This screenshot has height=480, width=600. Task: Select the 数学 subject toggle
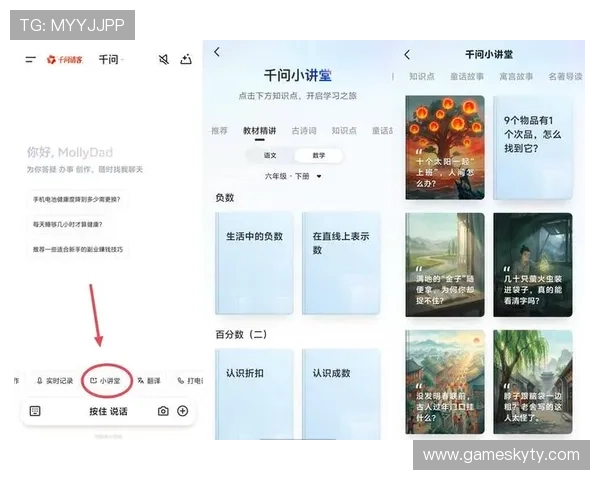pos(318,155)
